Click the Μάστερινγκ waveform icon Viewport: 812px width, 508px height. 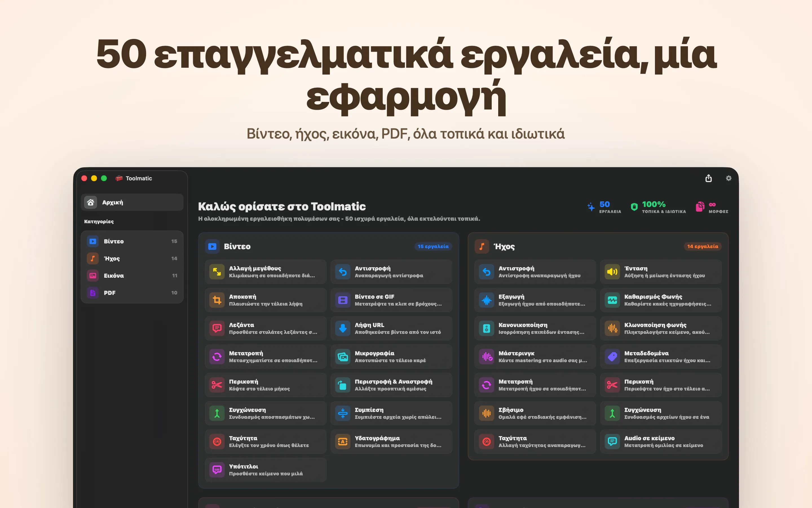487,356
